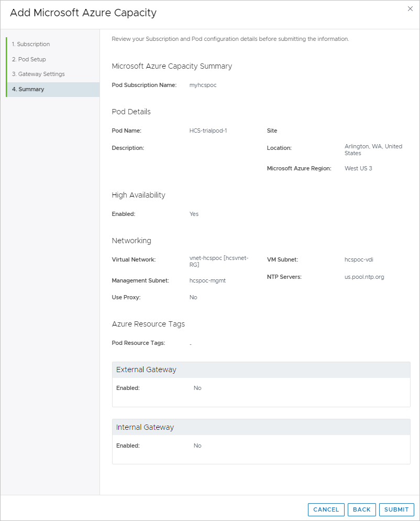This screenshot has height=521, width=420.
Task: Click the External Gateway enabled value No
Action: tap(197, 388)
